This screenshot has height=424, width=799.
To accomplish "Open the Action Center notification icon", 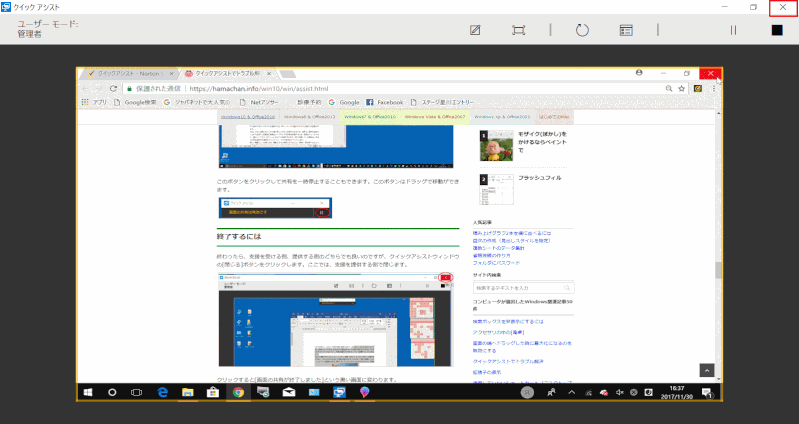I will (707, 392).
